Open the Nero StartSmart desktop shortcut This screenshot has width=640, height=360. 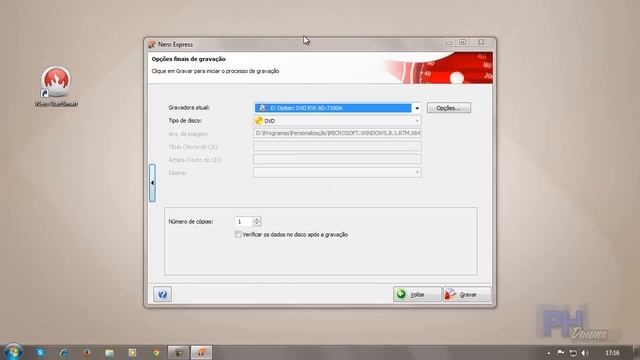pos(56,87)
